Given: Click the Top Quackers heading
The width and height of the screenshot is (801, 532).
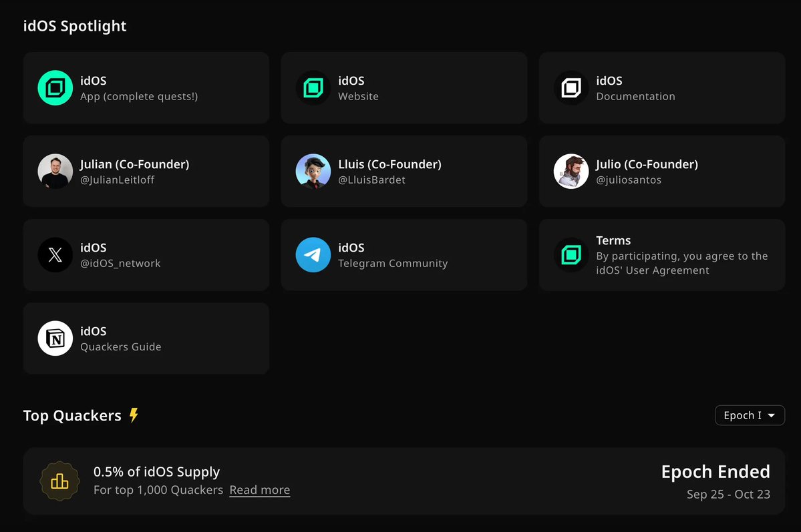Looking at the screenshot, I should click(x=72, y=416).
